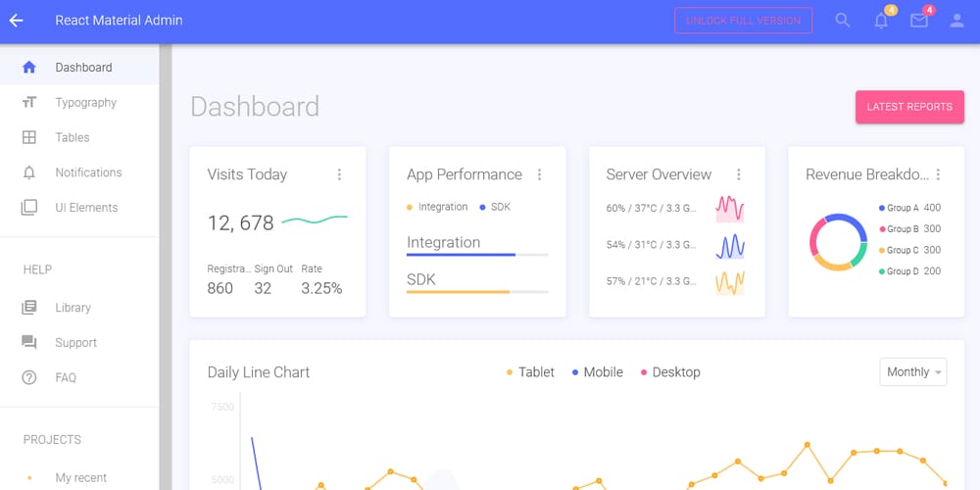This screenshot has width=980, height=490.
Task: Click the React Material Admin title
Action: (119, 21)
